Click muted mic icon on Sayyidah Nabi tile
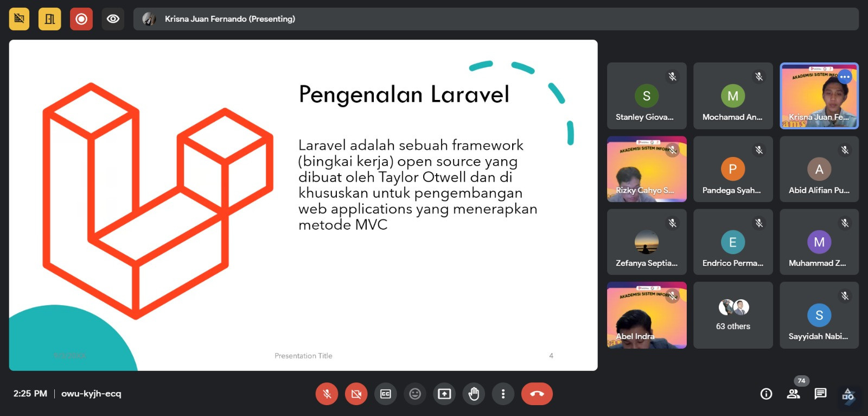 (845, 296)
